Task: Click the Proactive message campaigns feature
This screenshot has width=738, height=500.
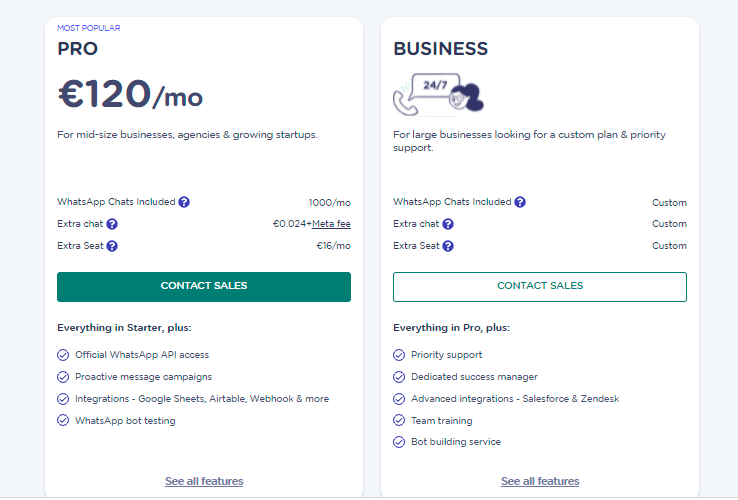Action: [x=143, y=377]
